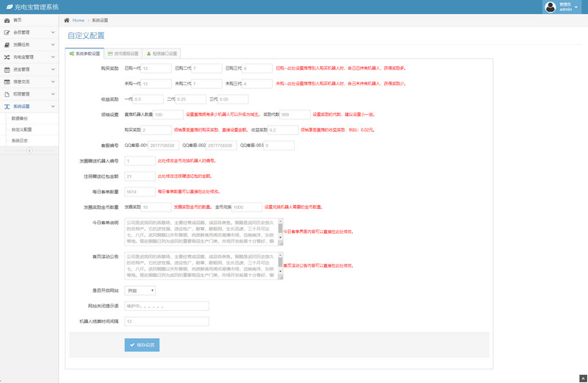Open 首页 via its dashboard icon
The width and height of the screenshot is (588, 383).
[7, 21]
